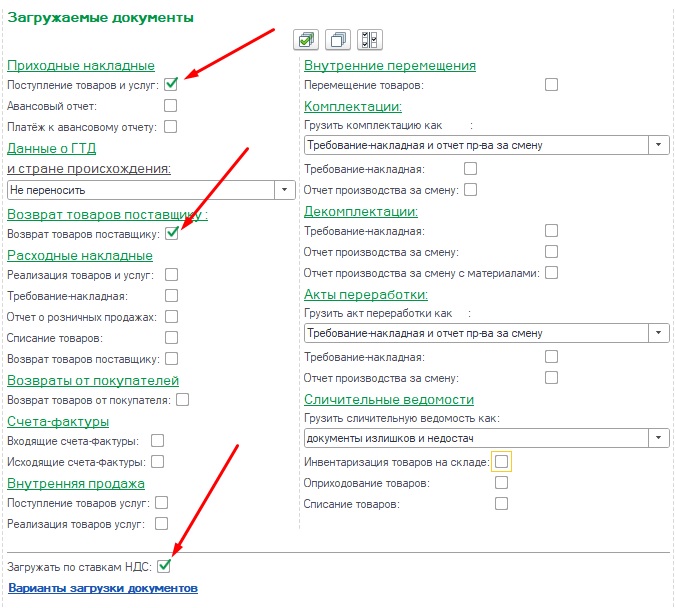Click the uncheck all documents icon
The width and height of the screenshot is (675, 608).
338,40
